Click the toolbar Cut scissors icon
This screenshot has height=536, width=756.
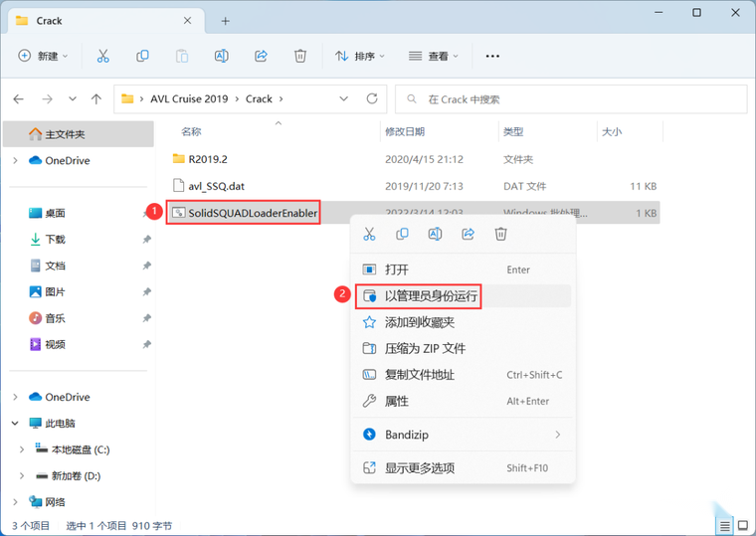point(102,56)
